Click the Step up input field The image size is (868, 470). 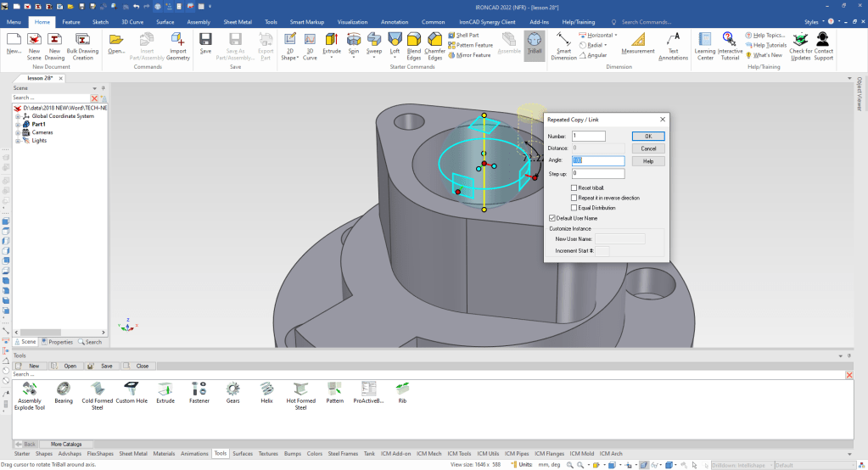click(x=598, y=174)
